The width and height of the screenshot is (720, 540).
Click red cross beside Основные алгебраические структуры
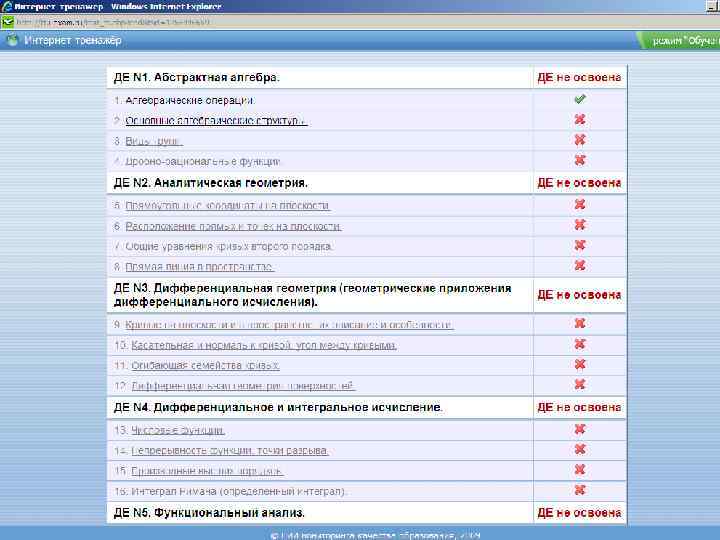[x=580, y=119]
